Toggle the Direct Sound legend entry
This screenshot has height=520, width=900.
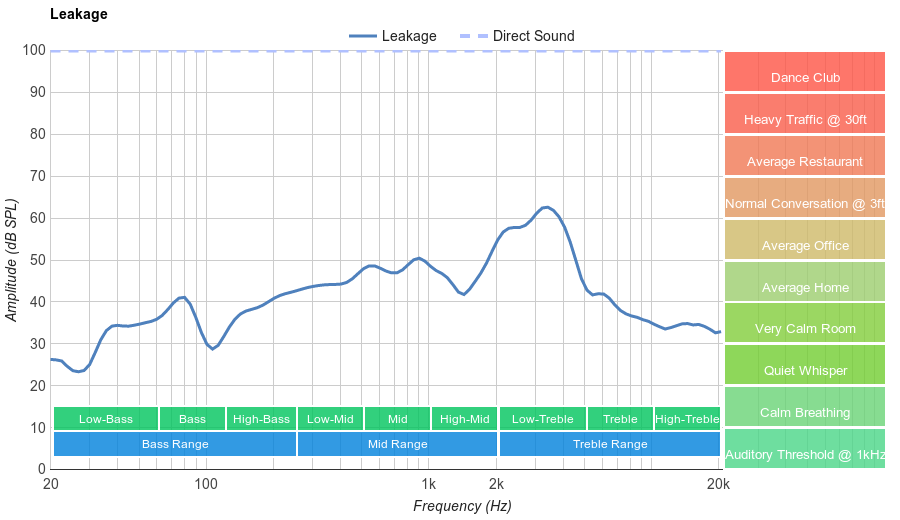517,36
